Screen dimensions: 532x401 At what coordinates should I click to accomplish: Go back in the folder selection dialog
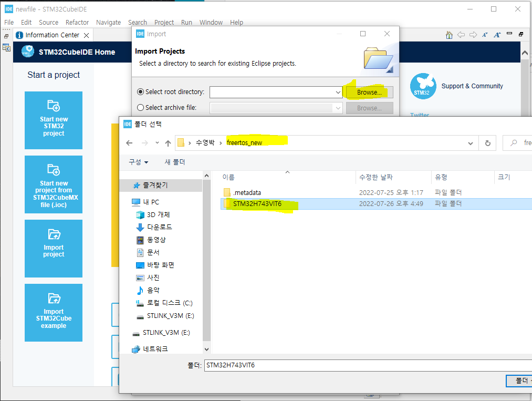[x=129, y=143]
